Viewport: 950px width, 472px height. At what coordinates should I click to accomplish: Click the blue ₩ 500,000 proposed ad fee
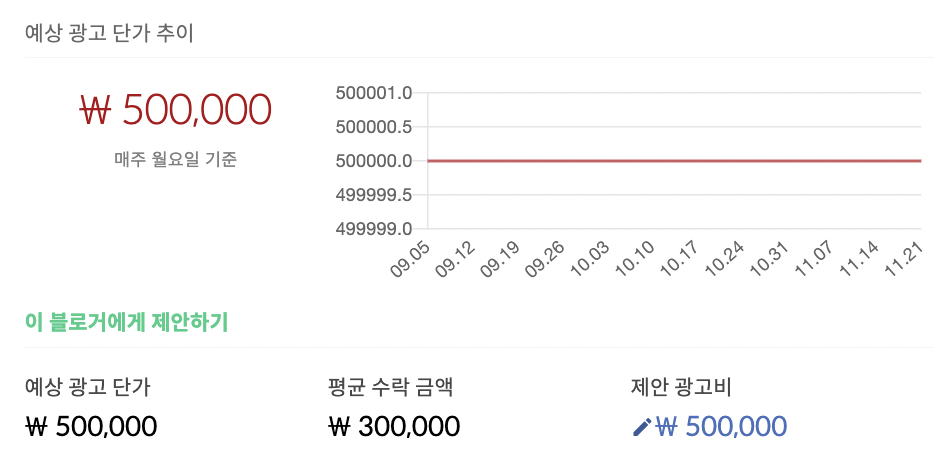(x=721, y=427)
